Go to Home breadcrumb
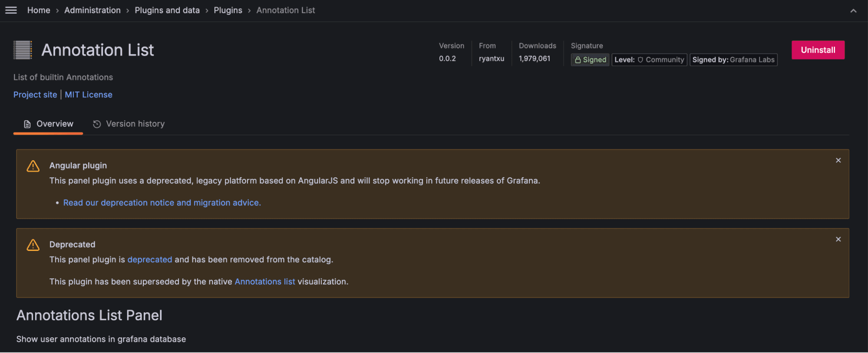Image resolution: width=868 pixels, height=353 pixels. [x=39, y=10]
